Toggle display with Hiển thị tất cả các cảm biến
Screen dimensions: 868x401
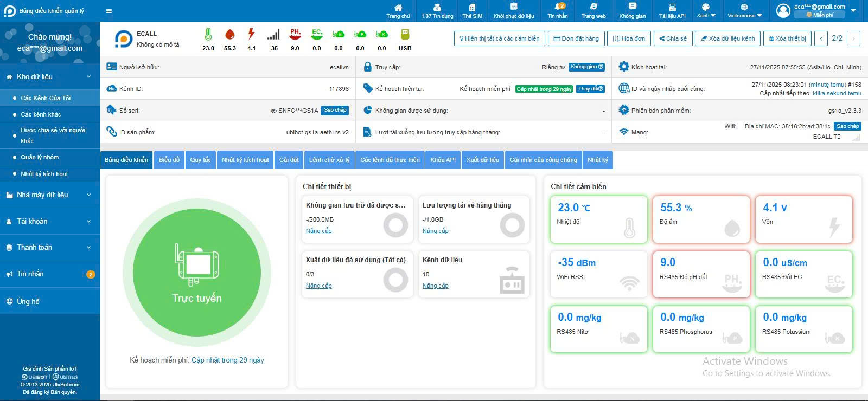499,38
